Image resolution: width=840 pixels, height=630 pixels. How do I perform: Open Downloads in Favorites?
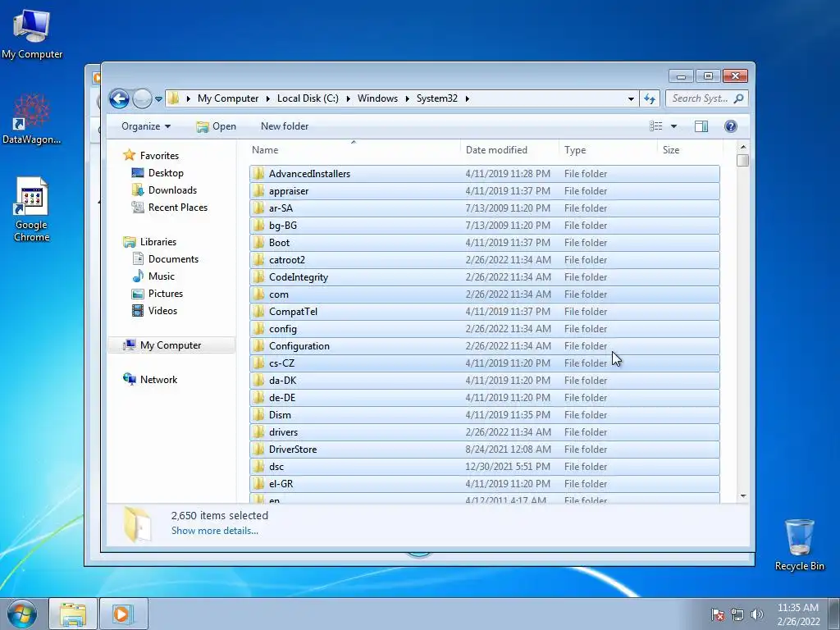tap(172, 190)
